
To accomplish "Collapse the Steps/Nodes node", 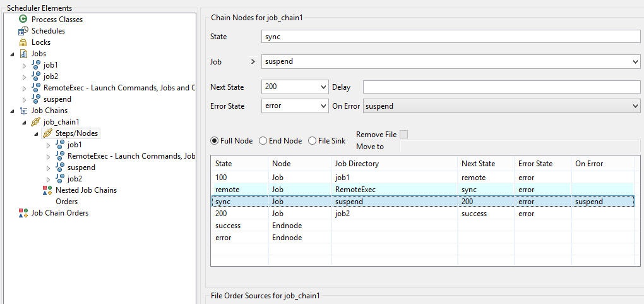I will point(36,134).
